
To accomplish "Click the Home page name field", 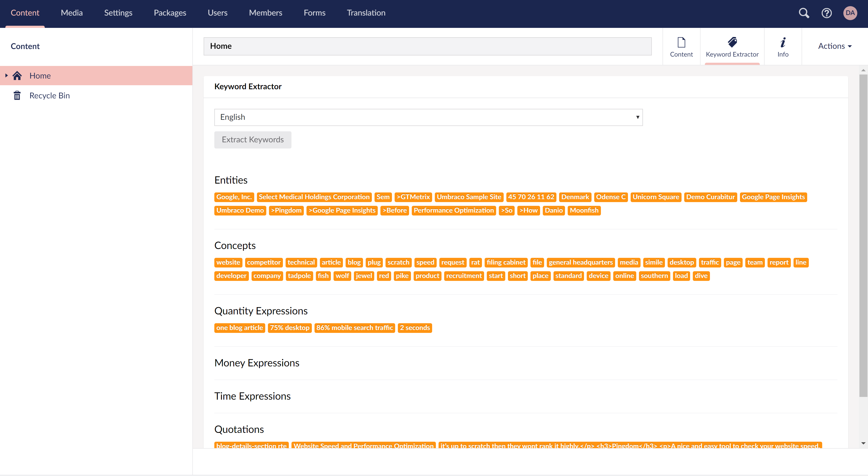I will click(427, 46).
